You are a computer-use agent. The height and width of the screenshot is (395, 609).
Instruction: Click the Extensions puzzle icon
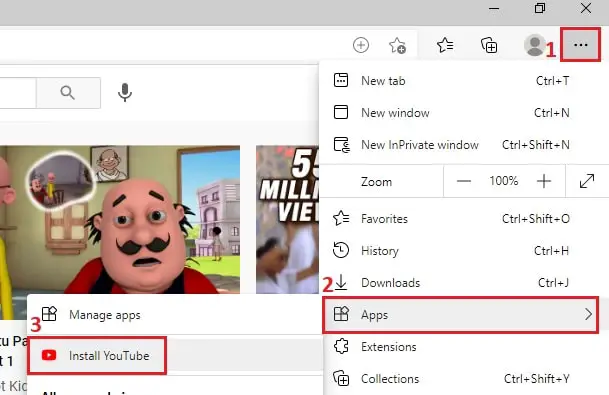coord(341,346)
